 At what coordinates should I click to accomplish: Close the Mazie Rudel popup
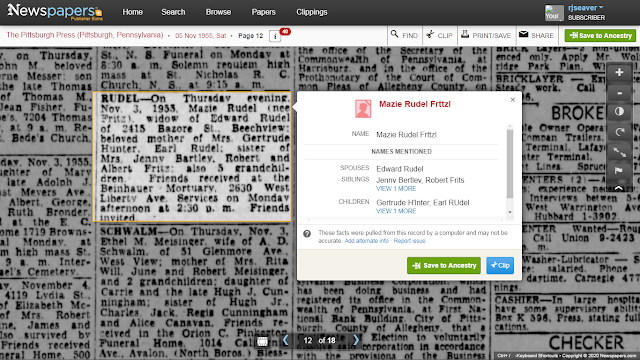pos(513,100)
